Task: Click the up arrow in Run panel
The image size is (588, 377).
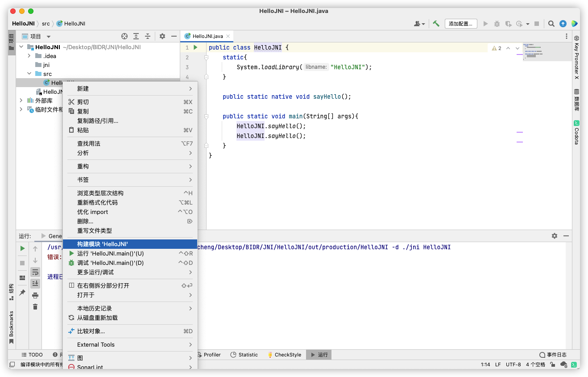Action: 35,248
